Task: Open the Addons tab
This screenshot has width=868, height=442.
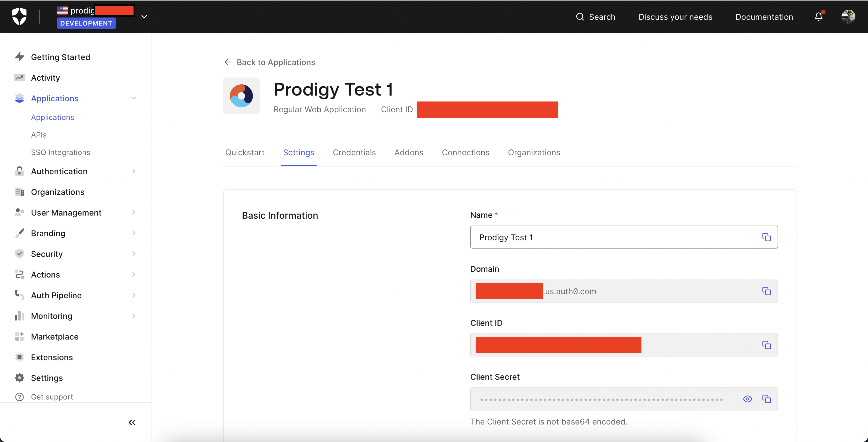Action: 409,153
